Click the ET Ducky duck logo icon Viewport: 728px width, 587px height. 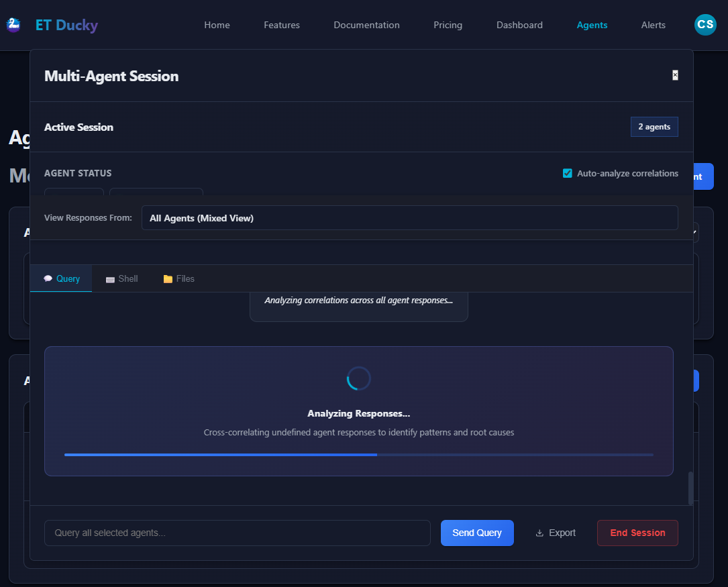pos(13,25)
